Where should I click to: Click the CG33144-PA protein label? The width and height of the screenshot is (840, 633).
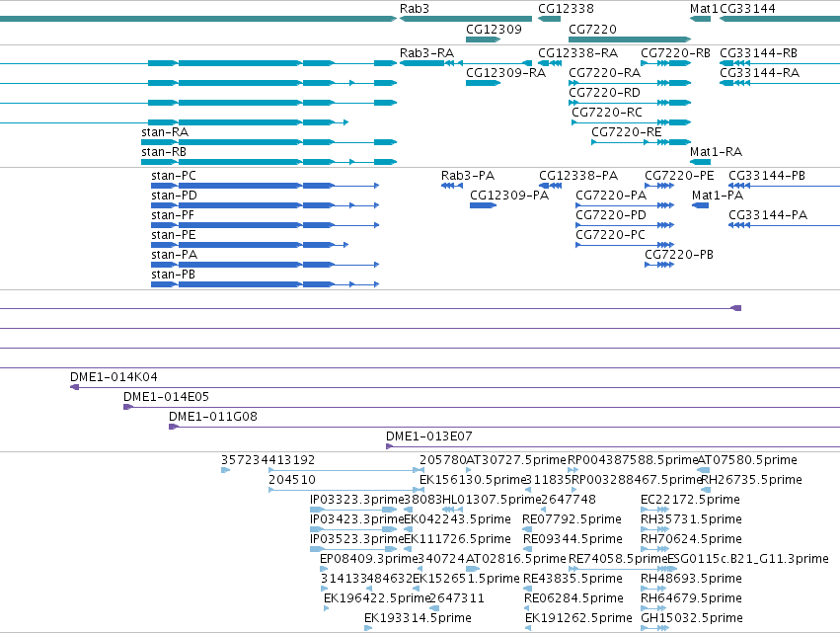(768, 215)
